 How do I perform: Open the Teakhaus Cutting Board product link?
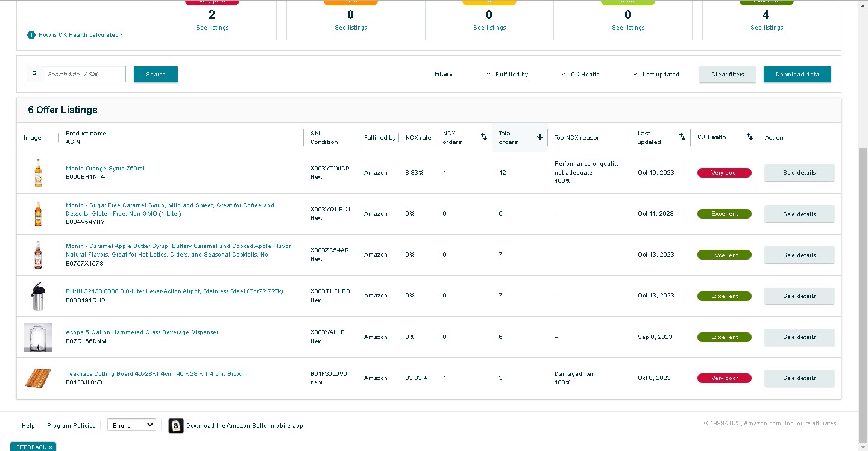(x=155, y=374)
